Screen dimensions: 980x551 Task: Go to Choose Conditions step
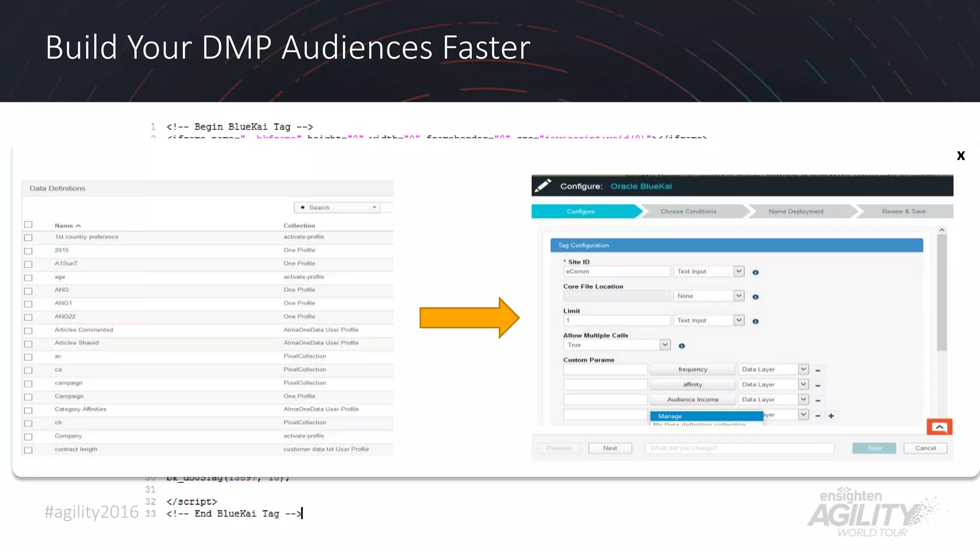point(689,211)
